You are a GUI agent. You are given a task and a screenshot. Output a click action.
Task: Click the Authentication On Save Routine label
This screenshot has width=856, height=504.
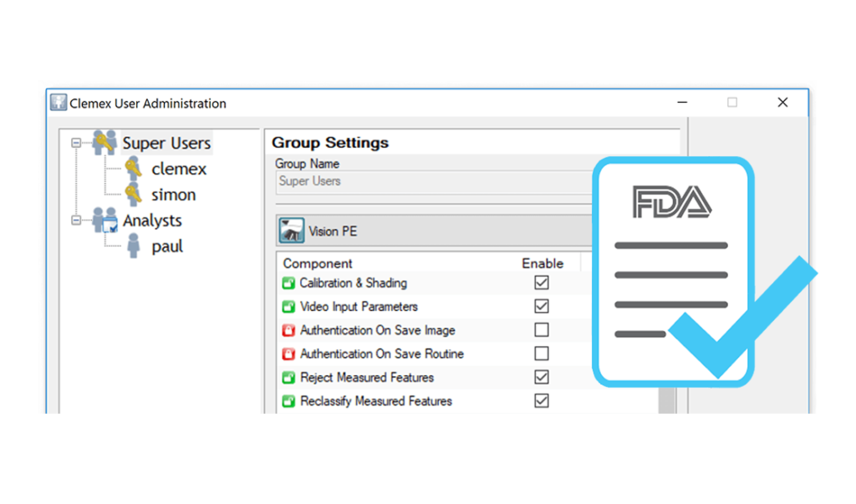click(381, 354)
